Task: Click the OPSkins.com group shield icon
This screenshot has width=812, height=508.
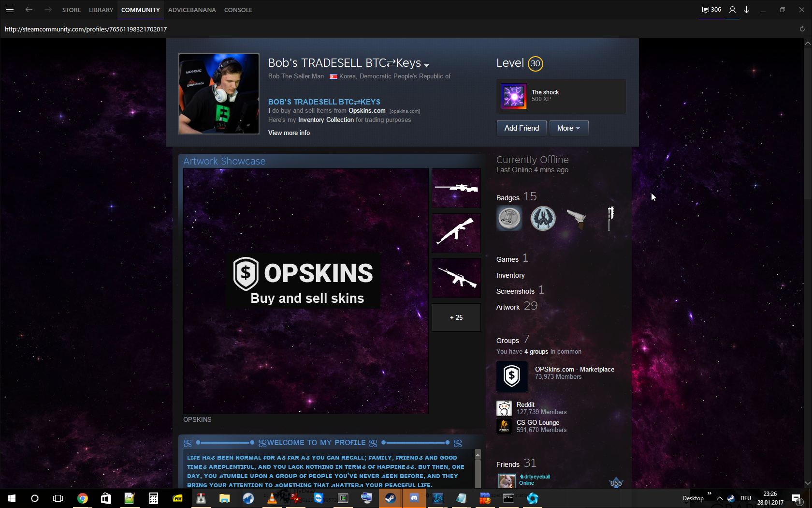Action: [x=512, y=376]
